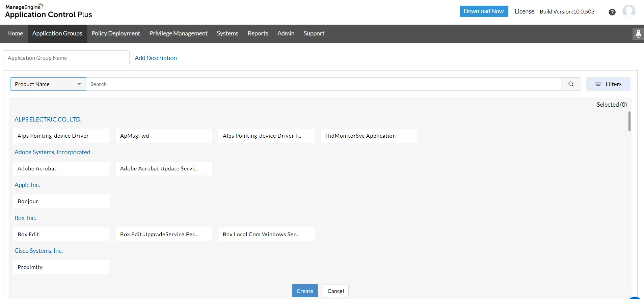Click the Create button
Screen dimensions: 644x299
305,291
